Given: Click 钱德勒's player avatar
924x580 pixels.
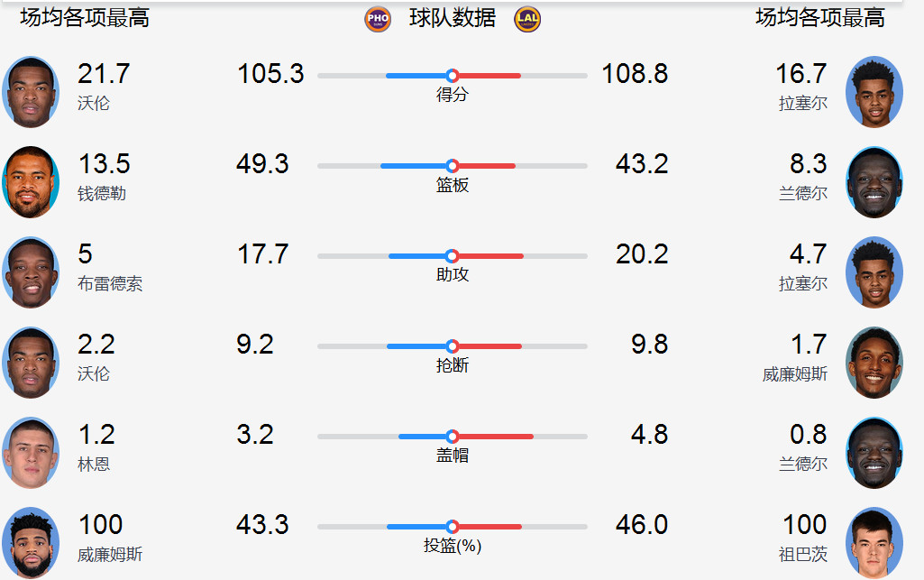Looking at the screenshot, I should pyautogui.click(x=31, y=181).
